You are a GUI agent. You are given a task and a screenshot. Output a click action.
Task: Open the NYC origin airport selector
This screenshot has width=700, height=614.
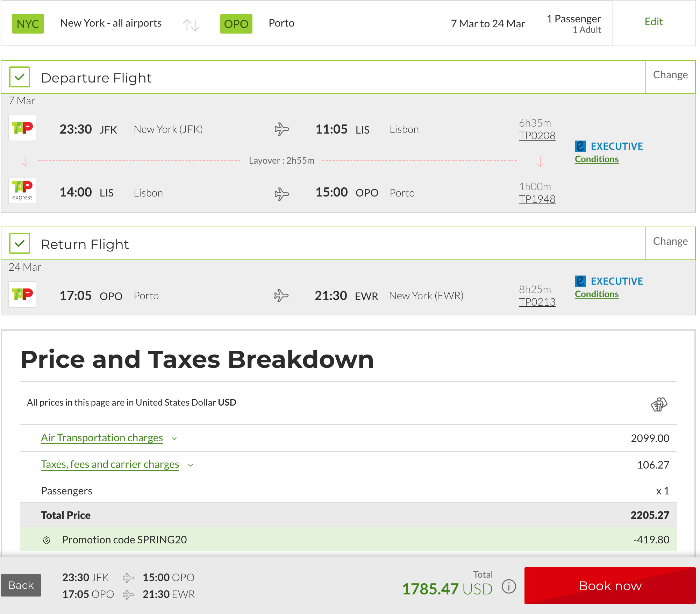coord(28,24)
